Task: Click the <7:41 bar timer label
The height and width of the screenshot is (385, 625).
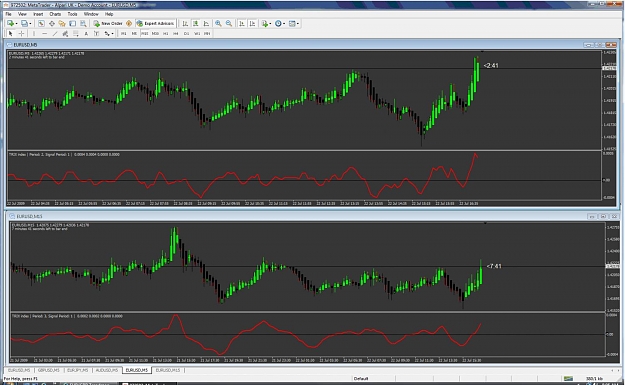Action: click(494, 266)
